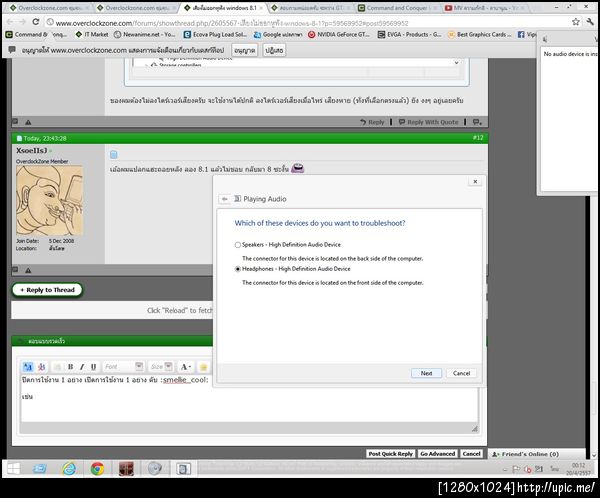Viewport: 600px width, 498px height.
Task: Open the Chrome wrench menu
Action: point(590,22)
